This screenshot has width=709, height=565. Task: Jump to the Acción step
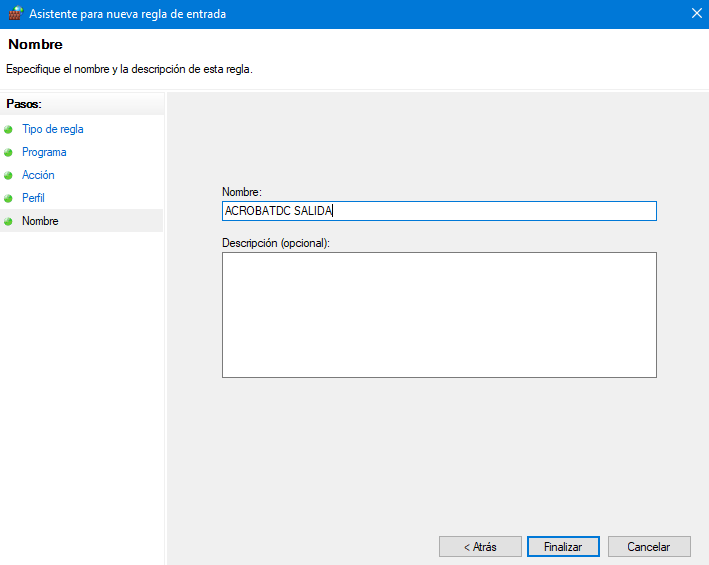pyautogui.click(x=38, y=175)
